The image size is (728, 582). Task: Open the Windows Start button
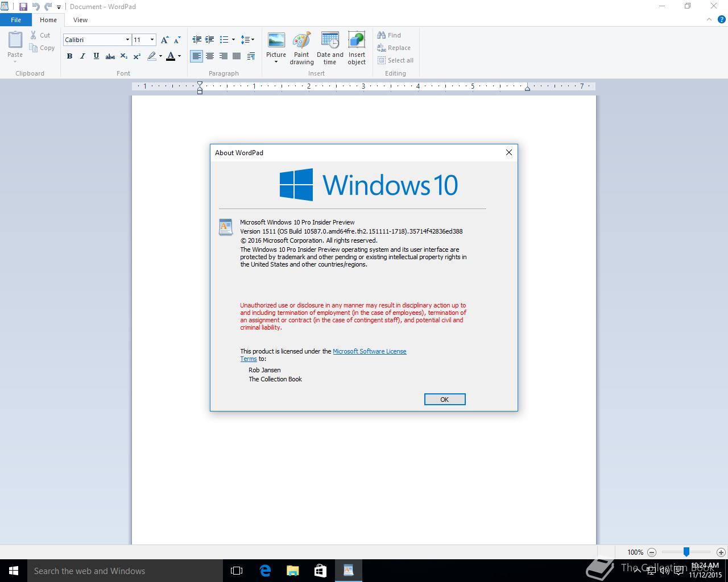pyautogui.click(x=14, y=571)
